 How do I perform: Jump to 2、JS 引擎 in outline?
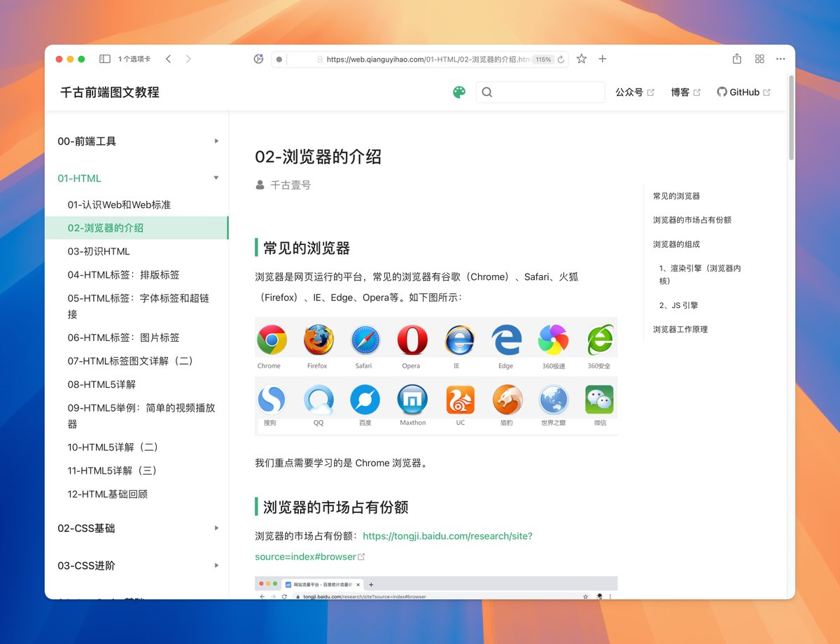click(678, 305)
